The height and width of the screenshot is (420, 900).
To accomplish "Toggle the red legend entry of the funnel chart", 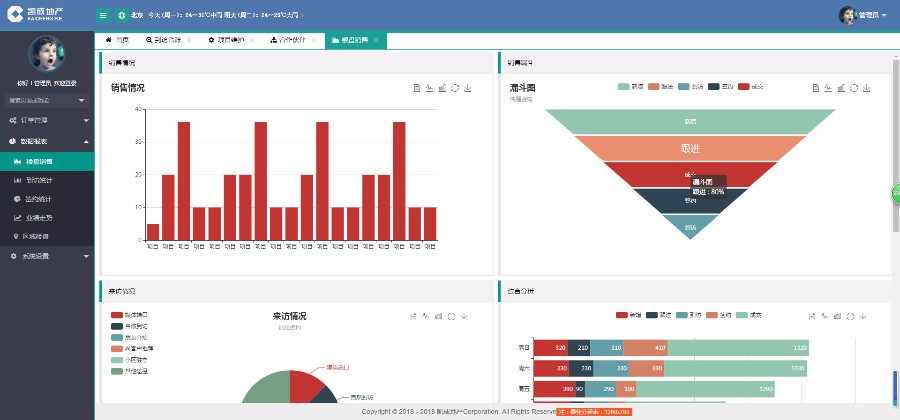I will tap(751, 87).
